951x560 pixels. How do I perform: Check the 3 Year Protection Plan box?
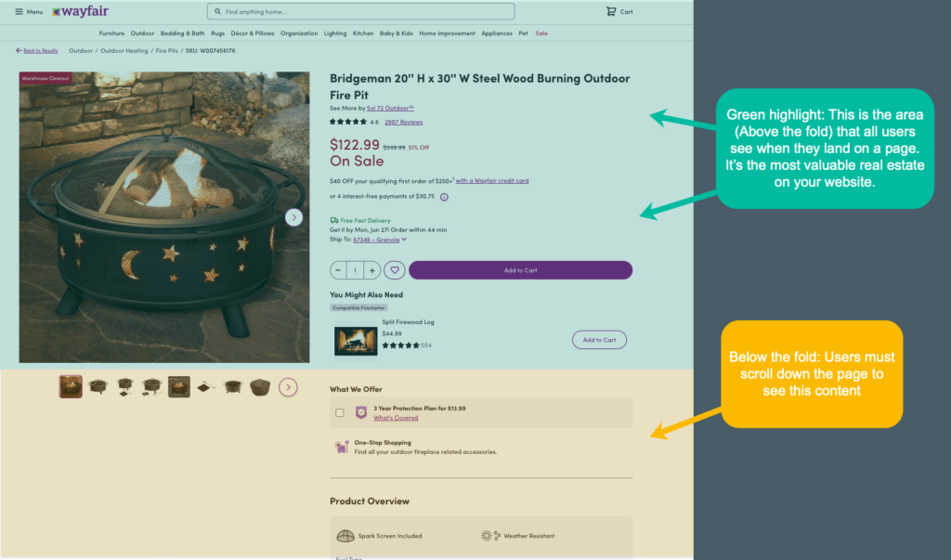pos(340,412)
